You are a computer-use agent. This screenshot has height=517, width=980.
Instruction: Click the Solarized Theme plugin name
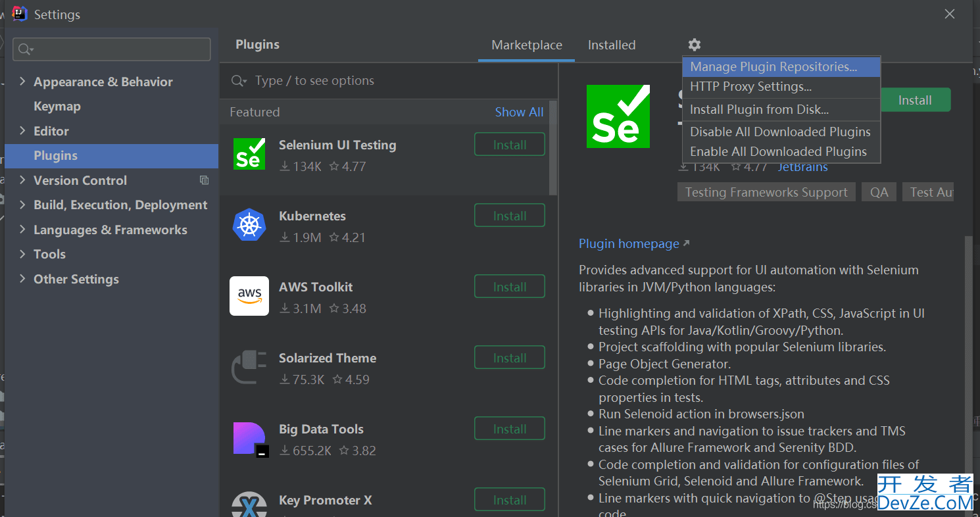[x=328, y=358]
